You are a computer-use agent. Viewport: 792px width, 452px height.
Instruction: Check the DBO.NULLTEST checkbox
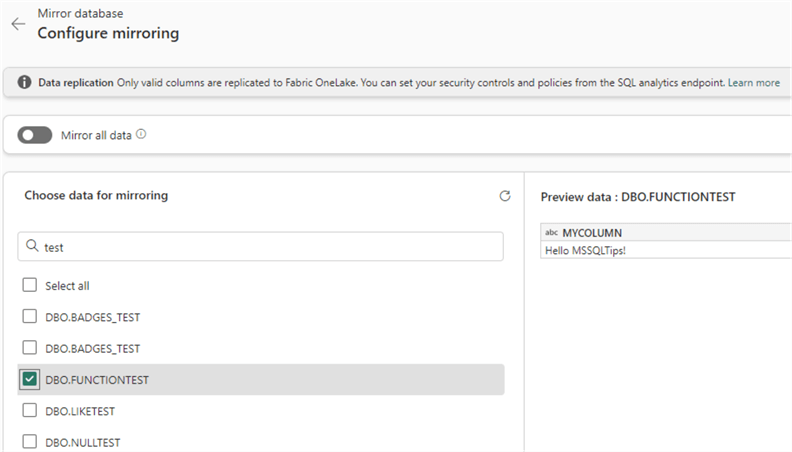pyautogui.click(x=30, y=441)
